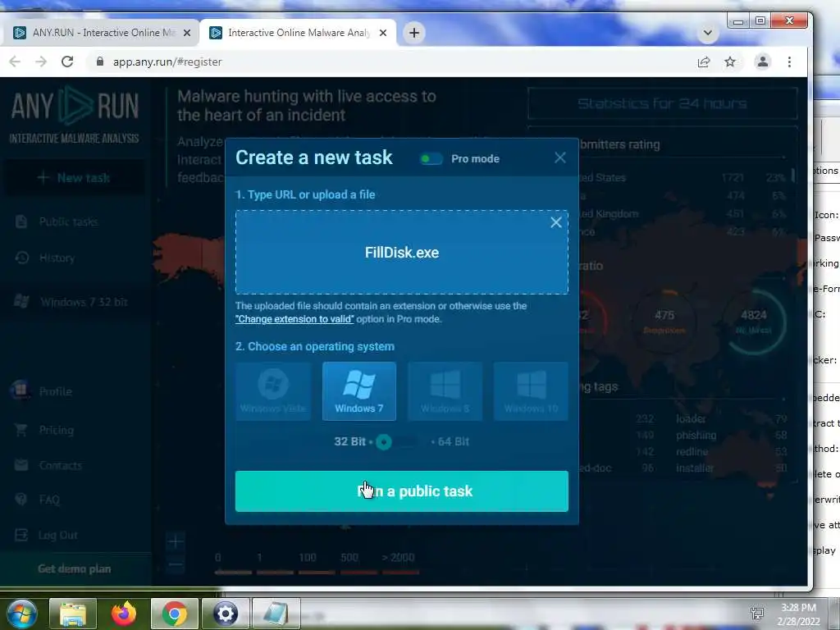This screenshot has height=630, width=840.
Task: Run a public task
Action: tap(402, 491)
